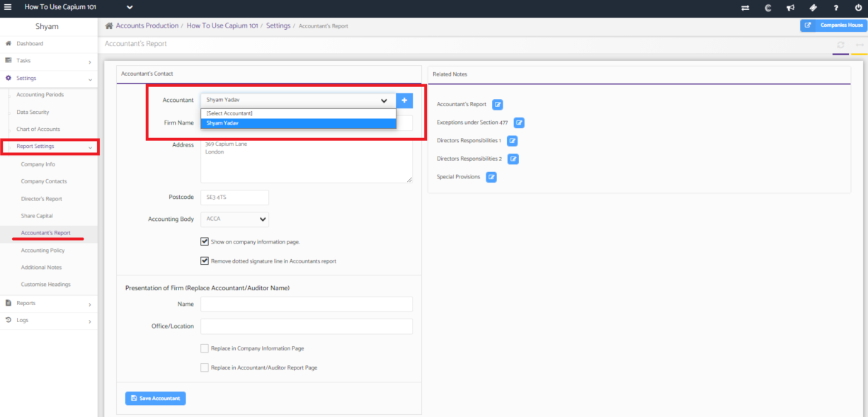Screen dimensions: 868x417
Task: Click the Presentation Name input field
Action: point(307,304)
